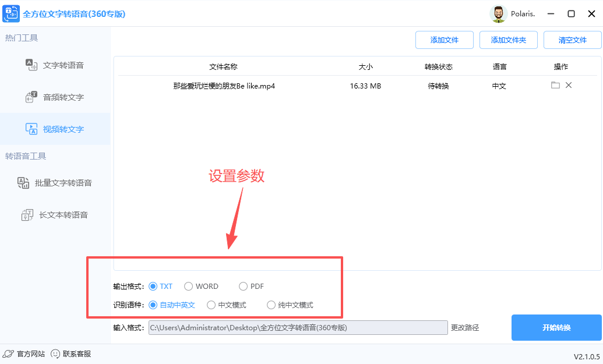The image size is (603, 364).
Task: Remove 那些爱玩烂梗的朋友Be like.mp4 from list
Action: [x=568, y=85]
